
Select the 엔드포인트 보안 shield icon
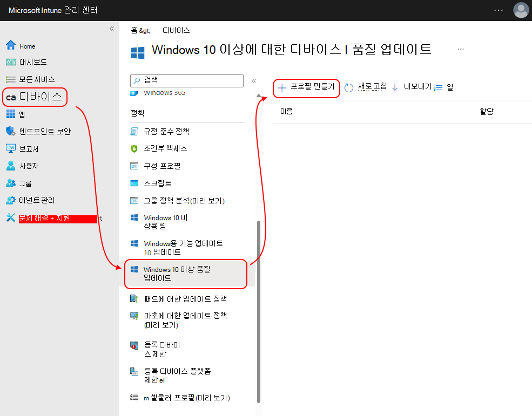(11, 131)
